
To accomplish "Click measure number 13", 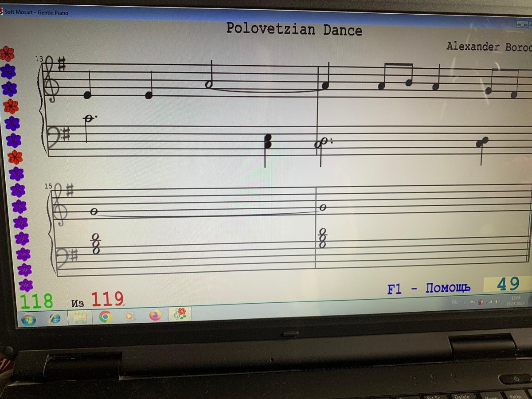I will coord(39,59).
